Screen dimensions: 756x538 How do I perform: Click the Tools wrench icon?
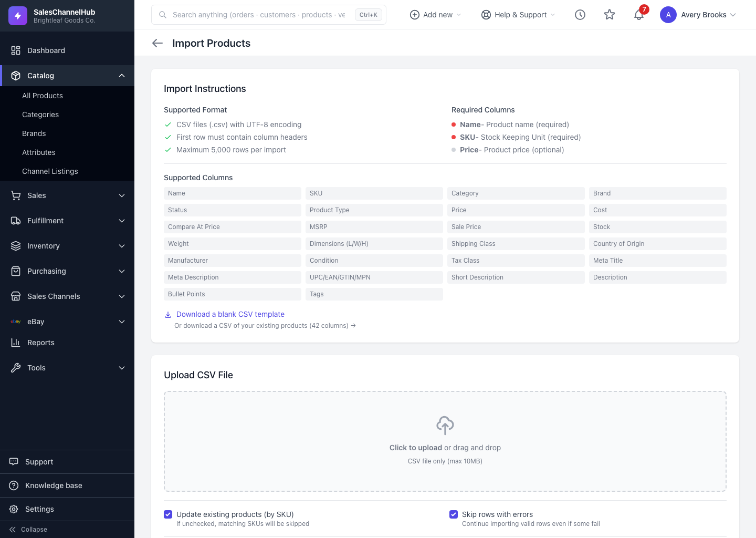(x=16, y=368)
